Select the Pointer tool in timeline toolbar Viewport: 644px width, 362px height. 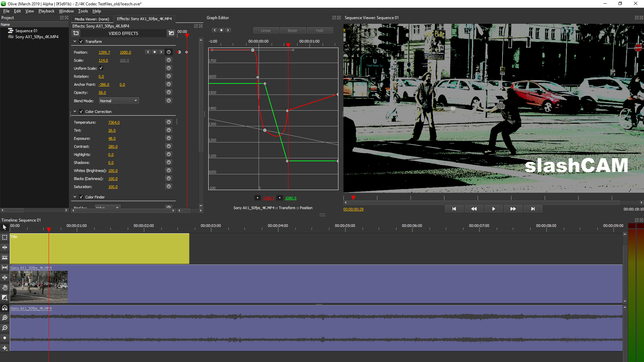coord(5,227)
